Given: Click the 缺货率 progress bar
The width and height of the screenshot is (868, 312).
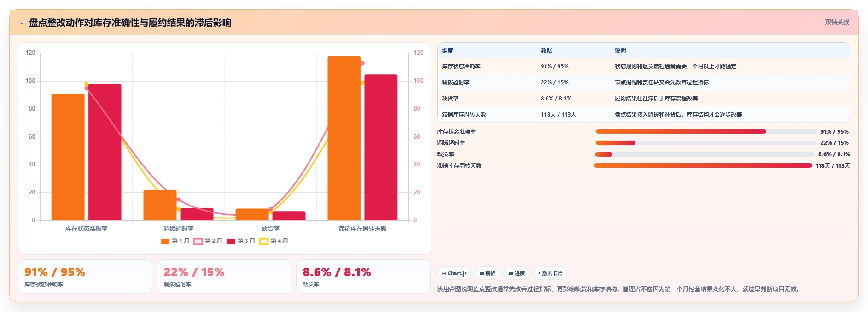Looking at the screenshot, I should point(705,154).
